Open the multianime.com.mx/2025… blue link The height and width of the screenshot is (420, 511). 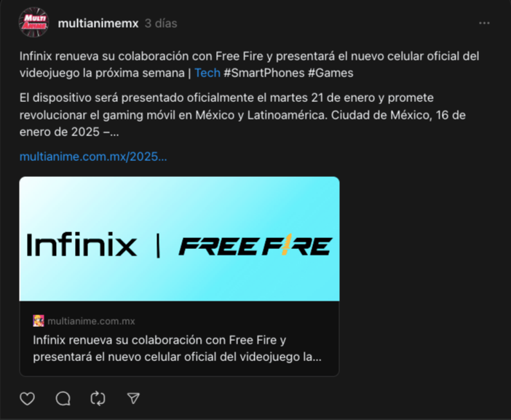pos(93,156)
